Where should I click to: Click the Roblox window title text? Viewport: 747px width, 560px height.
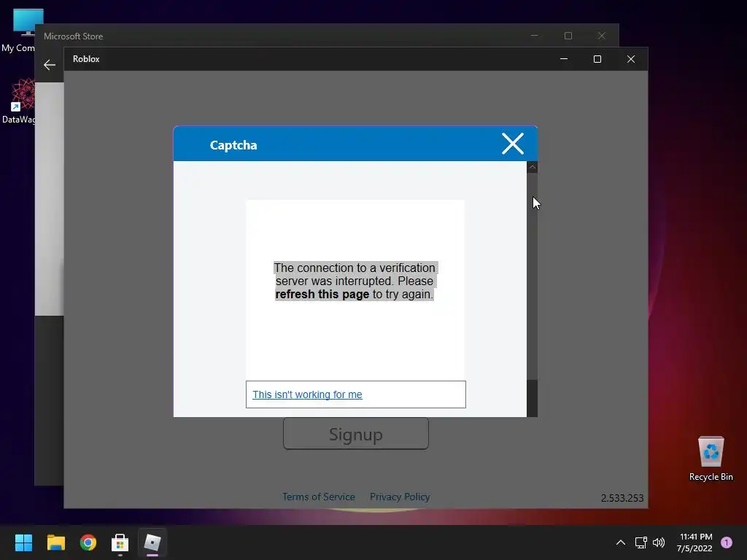click(86, 59)
